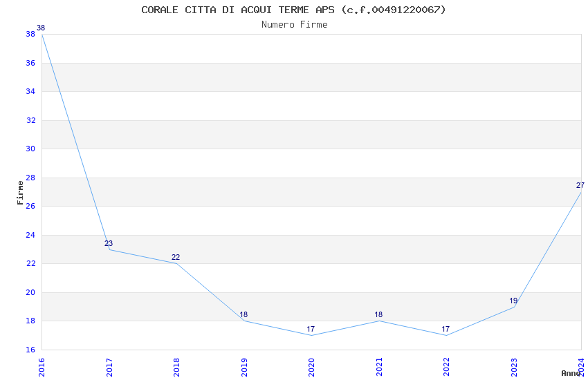Click the x-axis year label 2023

point(514,368)
